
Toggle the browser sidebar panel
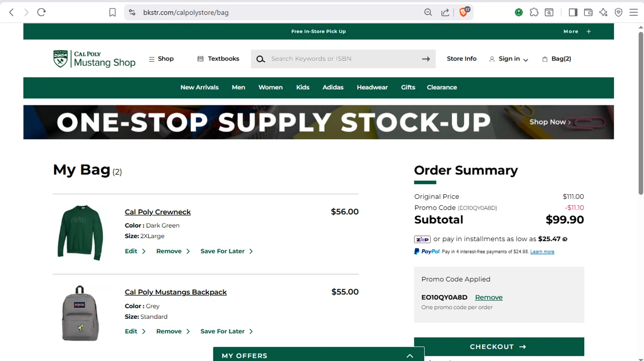573,12
